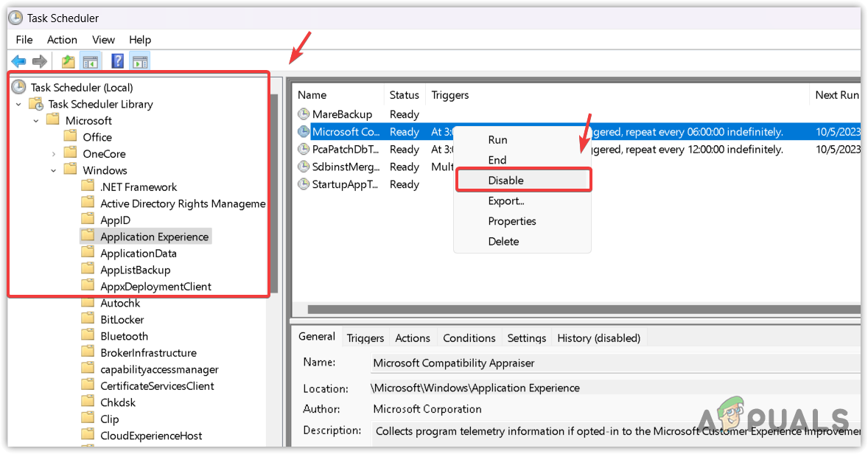
Task: Open the Action menu
Action: point(62,40)
